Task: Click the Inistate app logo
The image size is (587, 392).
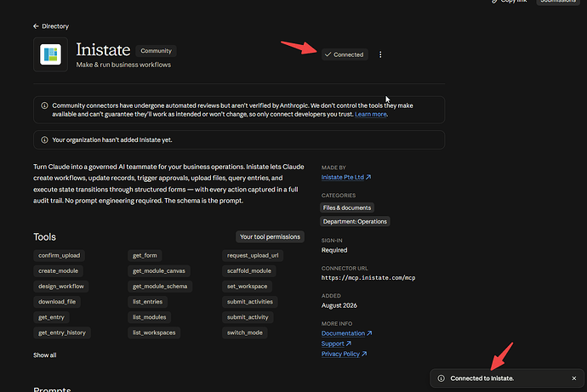Action: coord(50,54)
